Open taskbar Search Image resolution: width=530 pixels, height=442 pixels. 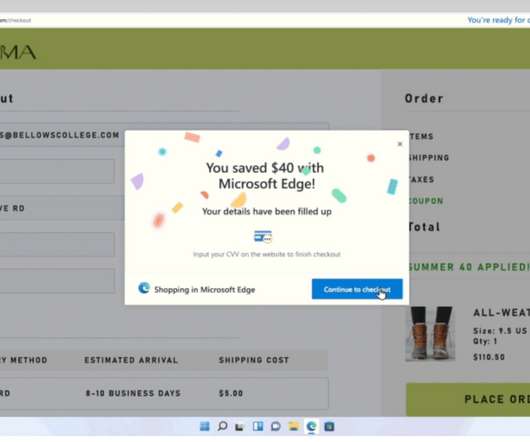222,426
